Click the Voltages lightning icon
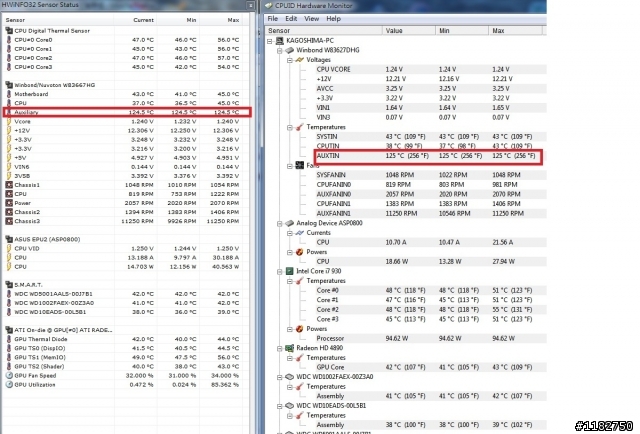This screenshot has height=434, width=640. pos(300,60)
